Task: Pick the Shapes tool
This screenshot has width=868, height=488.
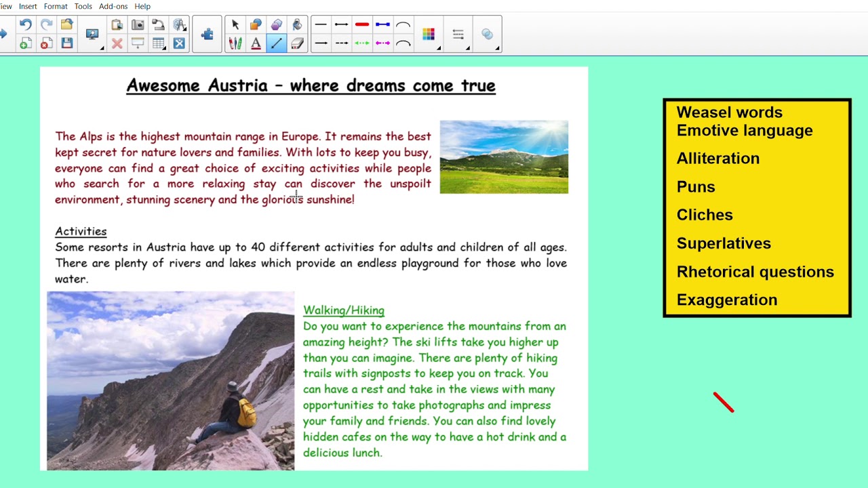Action: click(256, 25)
